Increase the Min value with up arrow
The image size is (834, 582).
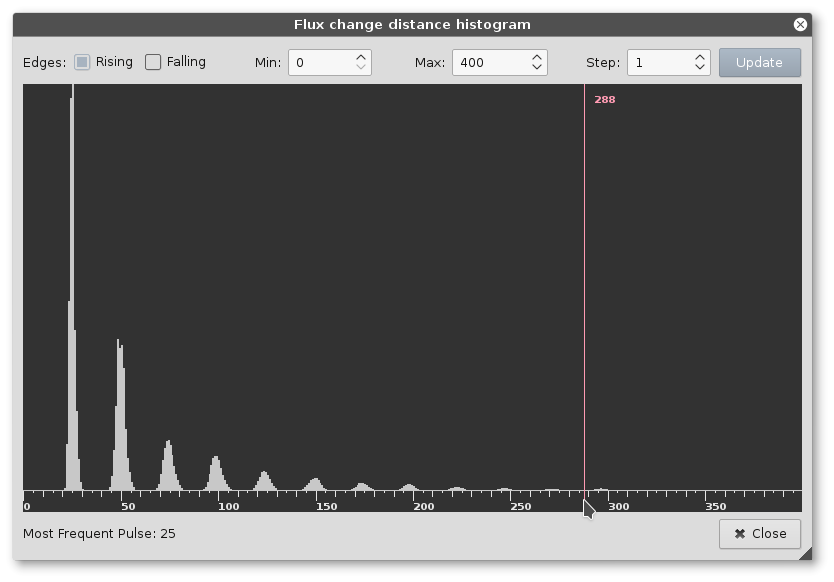(x=361, y=57)
